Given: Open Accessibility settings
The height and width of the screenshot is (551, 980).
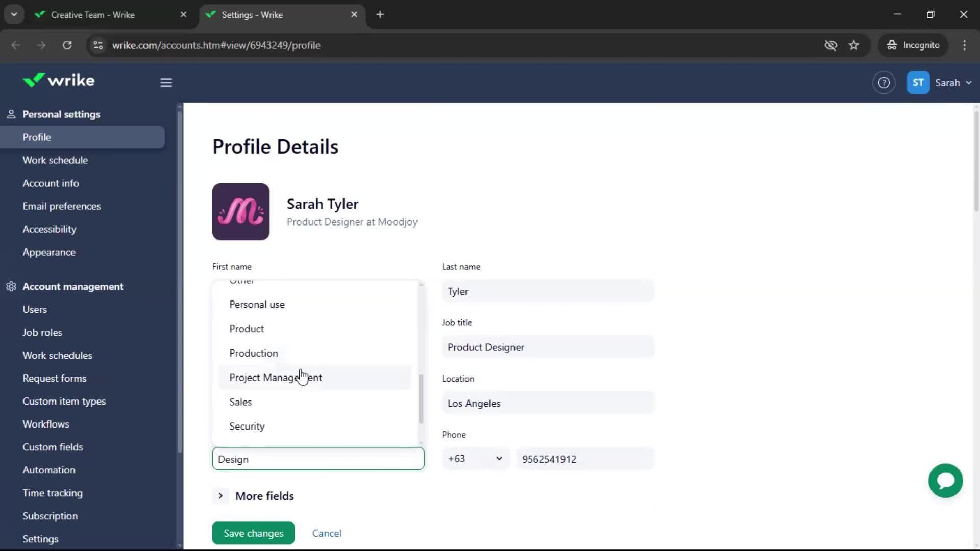Looking at the screenshot, I should pyautogui.click(x=50, y=229).
